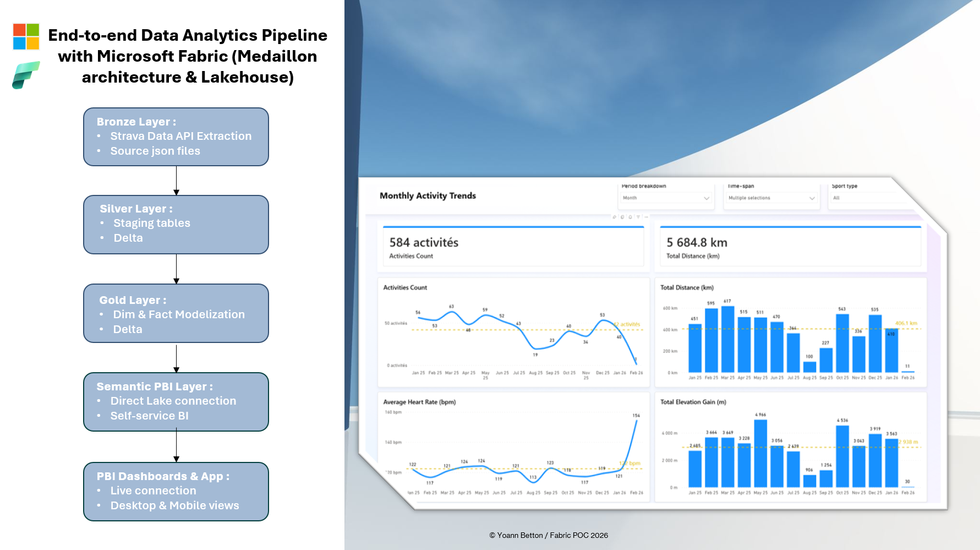Open the Period breakdown Month dropdown
Viewport: 980px width, 550px height.
click(666, 198)
